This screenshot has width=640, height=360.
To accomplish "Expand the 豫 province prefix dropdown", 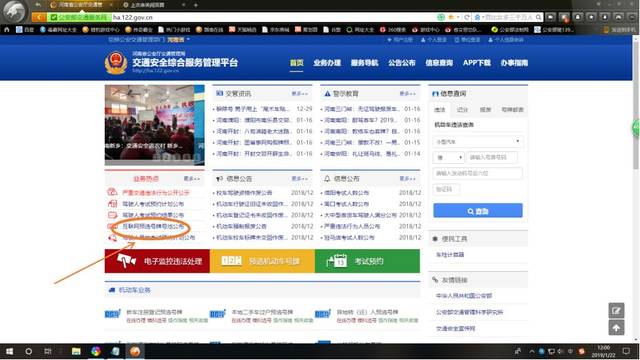I will (448, 157).
